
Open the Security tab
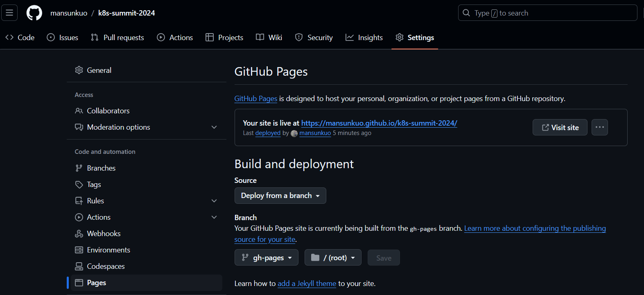[314, 37]
